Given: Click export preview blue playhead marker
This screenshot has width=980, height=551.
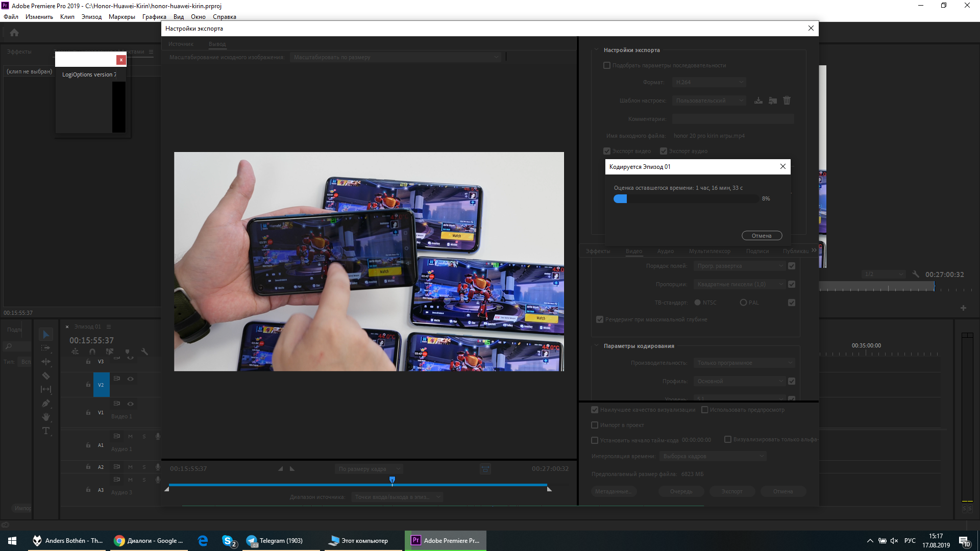Looking at the screenshot, I should (392, 480).
